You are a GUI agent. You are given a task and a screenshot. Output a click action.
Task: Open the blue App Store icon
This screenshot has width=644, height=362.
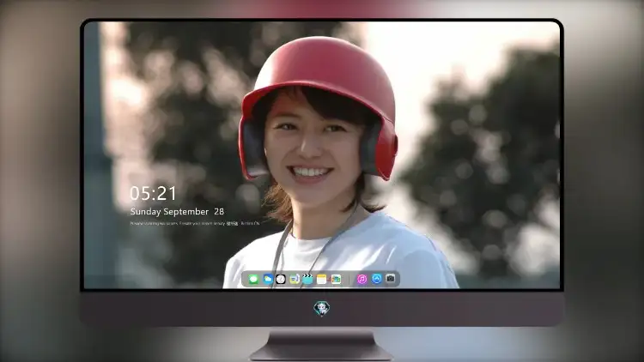tap(376, 279)
